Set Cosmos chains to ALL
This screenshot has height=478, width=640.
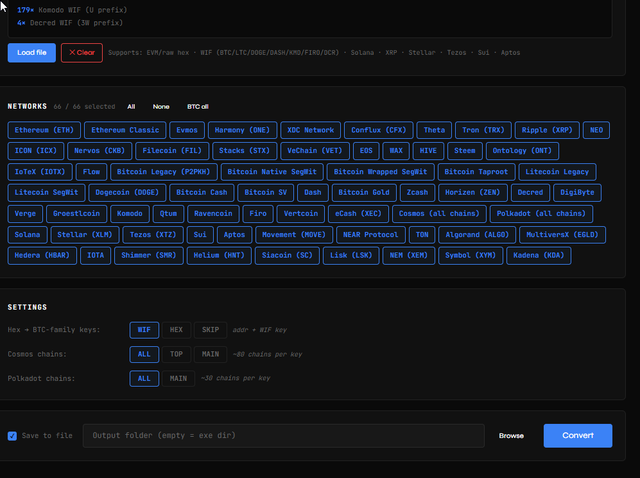[x=144, y=354]
